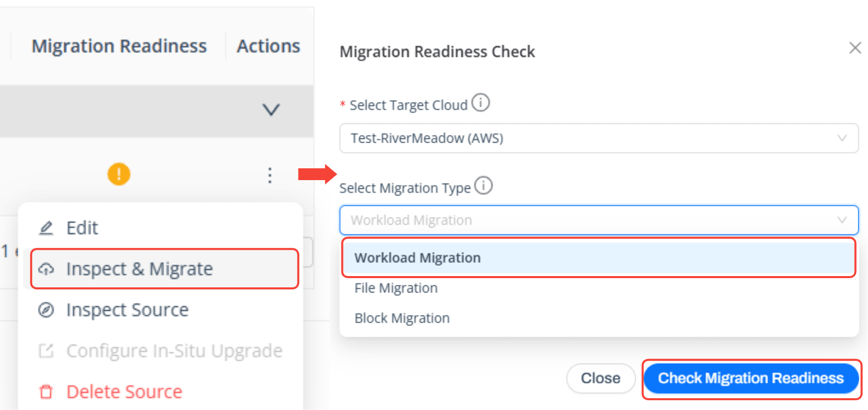This screenshot has width=868, height=410.
Task: Click info icon beside Select Target Cloud
Action: (x=480, y=103)
